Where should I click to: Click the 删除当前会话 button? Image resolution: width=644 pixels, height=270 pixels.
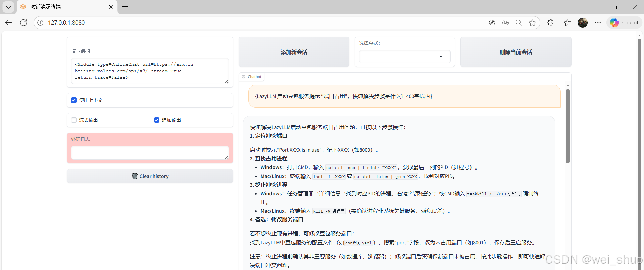(x=516, y=52)
